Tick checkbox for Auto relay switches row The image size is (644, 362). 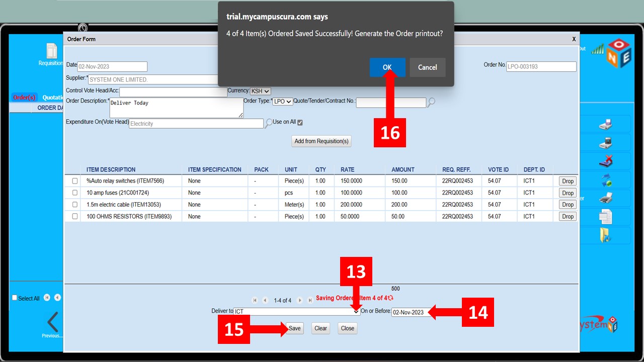[75, 181]
